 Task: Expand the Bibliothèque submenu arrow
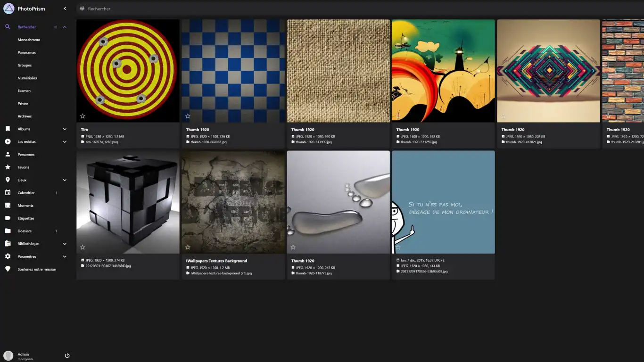pyautogui.click(x=65, y=244)
